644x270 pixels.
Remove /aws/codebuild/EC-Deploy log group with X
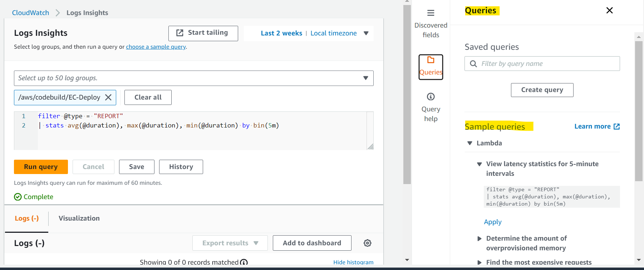[x=108, y=97]
